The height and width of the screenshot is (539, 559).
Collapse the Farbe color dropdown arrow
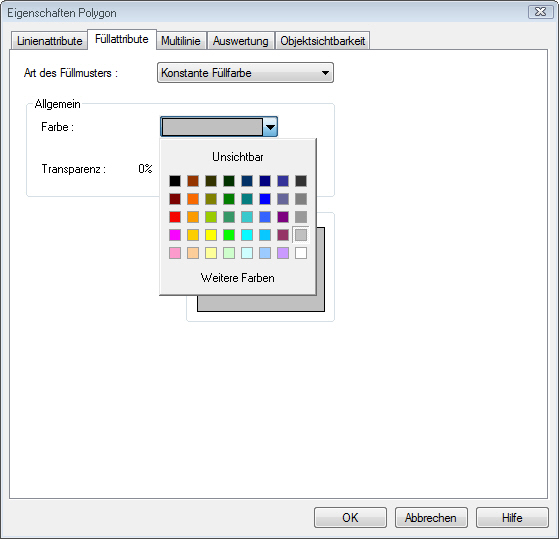coord(270,127)
